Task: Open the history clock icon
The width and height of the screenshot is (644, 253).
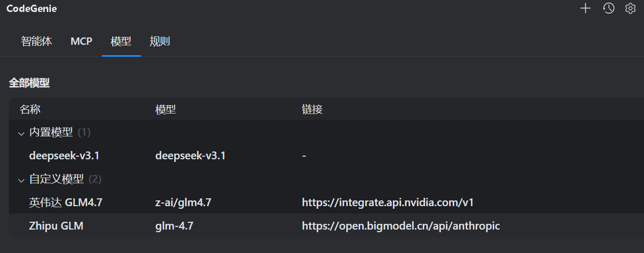Action: point(609,8)
